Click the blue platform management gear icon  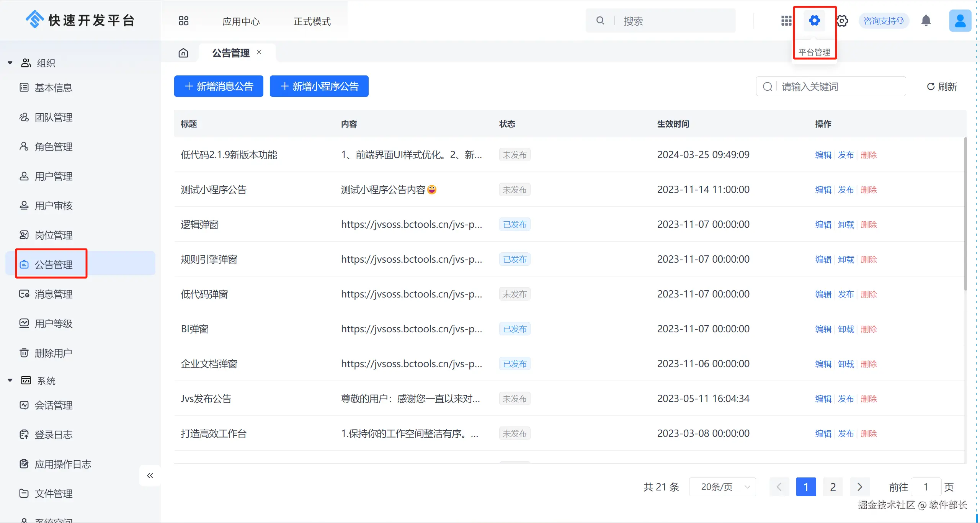tap(814, 21)
